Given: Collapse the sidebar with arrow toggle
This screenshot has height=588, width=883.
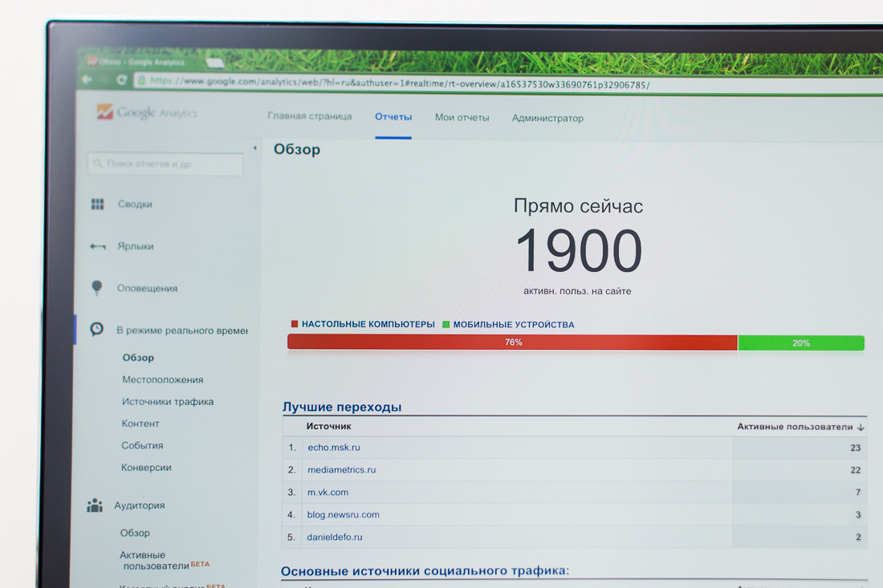Looking at the screenshot, I should [x=255, y=148].
